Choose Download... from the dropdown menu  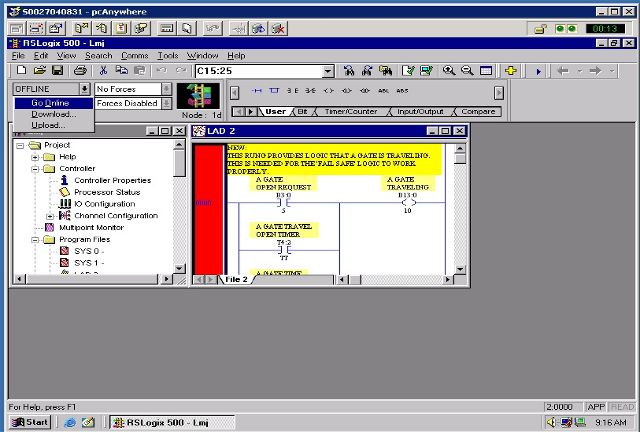53,114
